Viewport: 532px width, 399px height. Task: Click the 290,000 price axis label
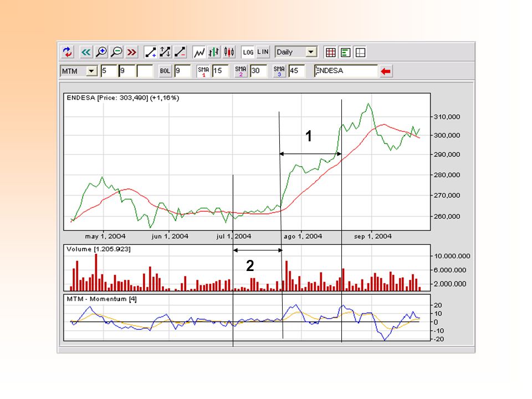[447, 155]
